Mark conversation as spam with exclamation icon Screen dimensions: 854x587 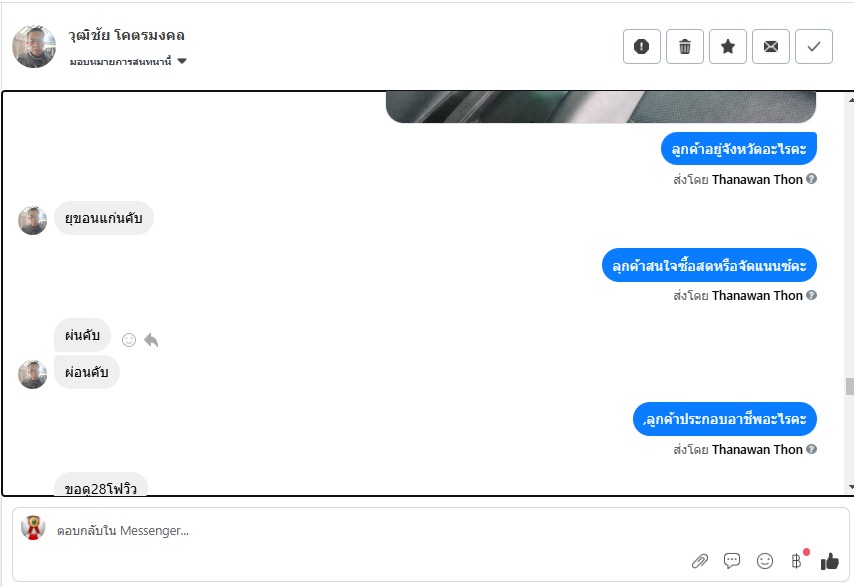pos(642,47)
